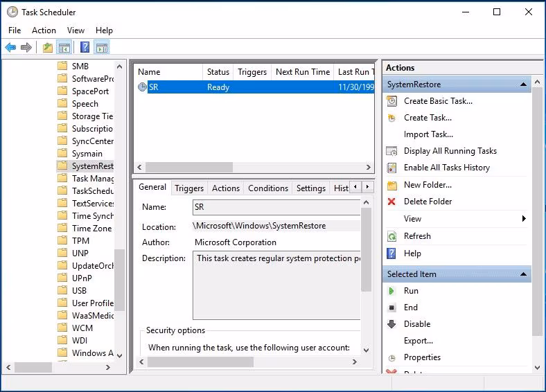Switch to the Triggers tab
This screenshot has height=392, width=546.
(x=189, y=188)
